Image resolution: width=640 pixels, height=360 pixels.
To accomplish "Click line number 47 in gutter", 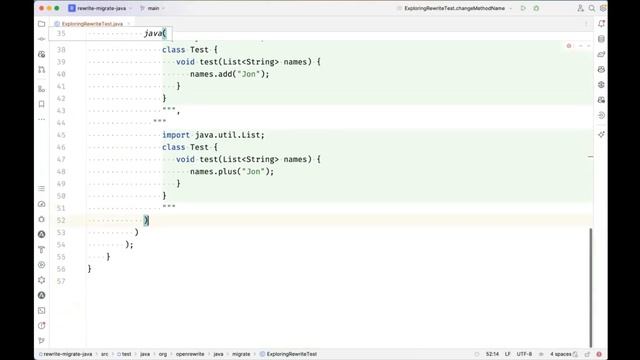I will [x=61, y=160].
